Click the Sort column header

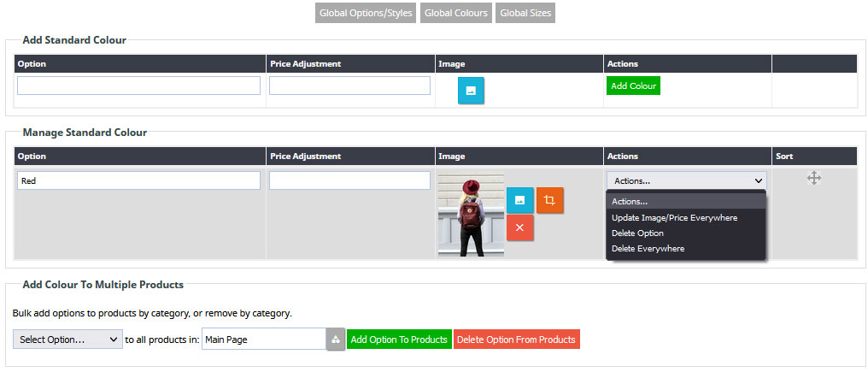coord(814,157)
